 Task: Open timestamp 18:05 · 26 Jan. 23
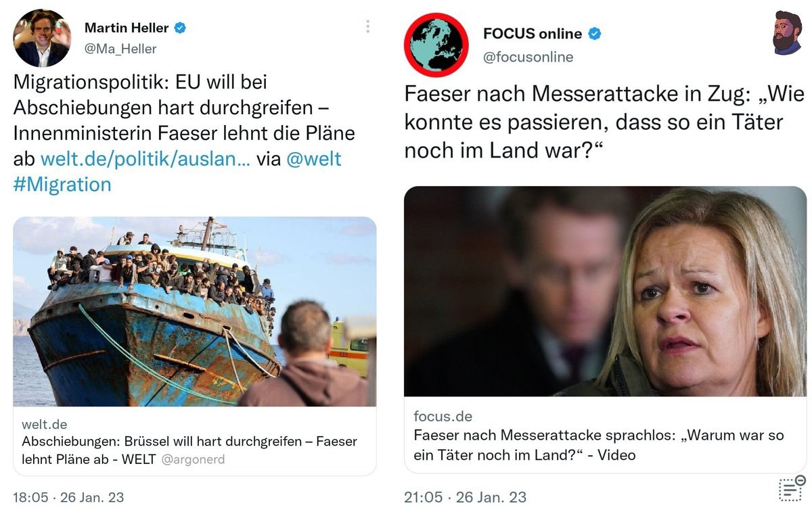(68, 497)
